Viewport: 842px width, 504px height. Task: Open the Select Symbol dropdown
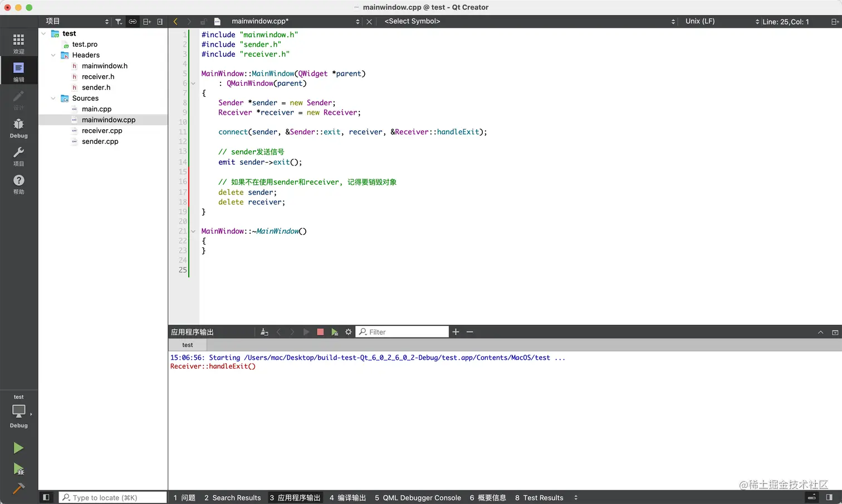point(529,21)
